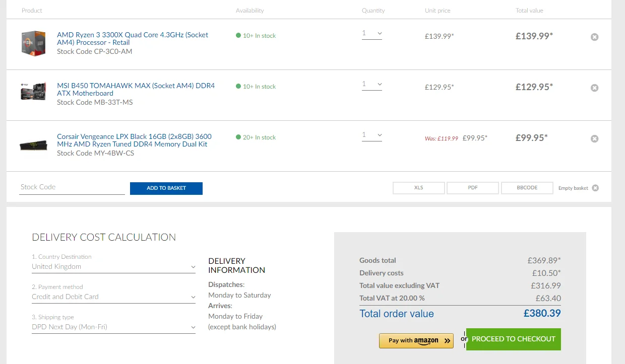Remove AMD Ryzen 3 3300X from basket
625x364 pixels.
595,37
